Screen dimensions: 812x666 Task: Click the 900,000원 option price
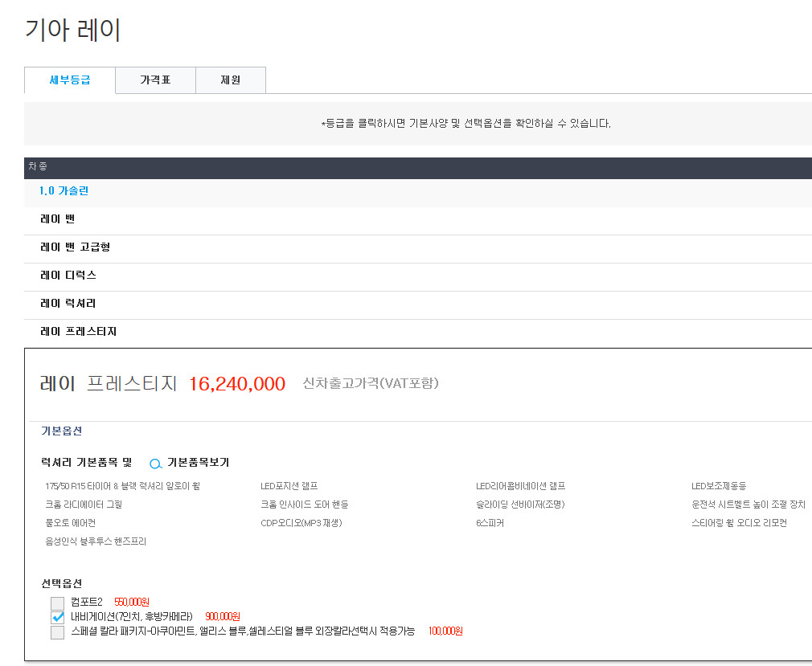coord(223,617)
